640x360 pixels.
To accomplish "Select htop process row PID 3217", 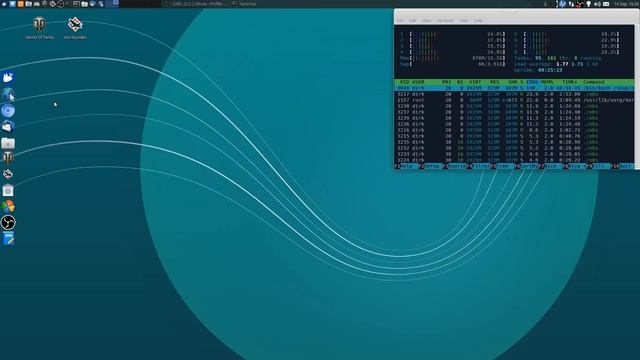I will click(x=514, y=94).
